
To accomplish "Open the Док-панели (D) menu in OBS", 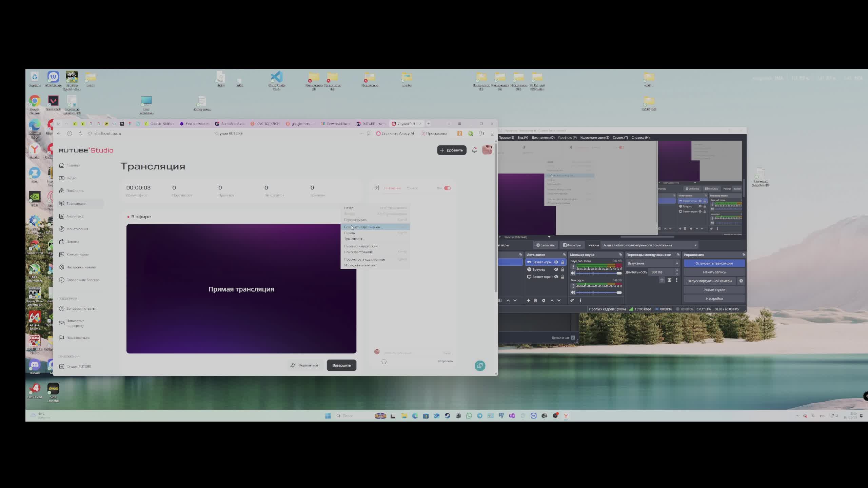I will (x=543, y=138).
